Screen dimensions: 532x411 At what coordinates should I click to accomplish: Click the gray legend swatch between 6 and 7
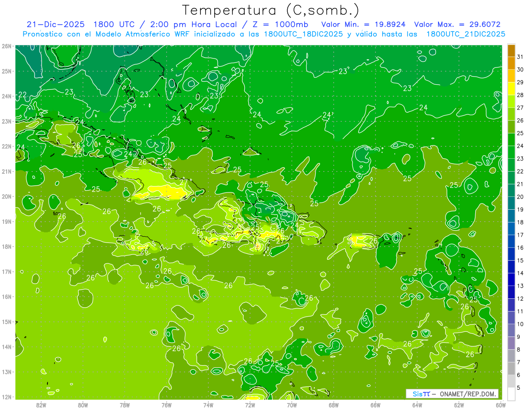pyautogui.click(x=511, y=368)
